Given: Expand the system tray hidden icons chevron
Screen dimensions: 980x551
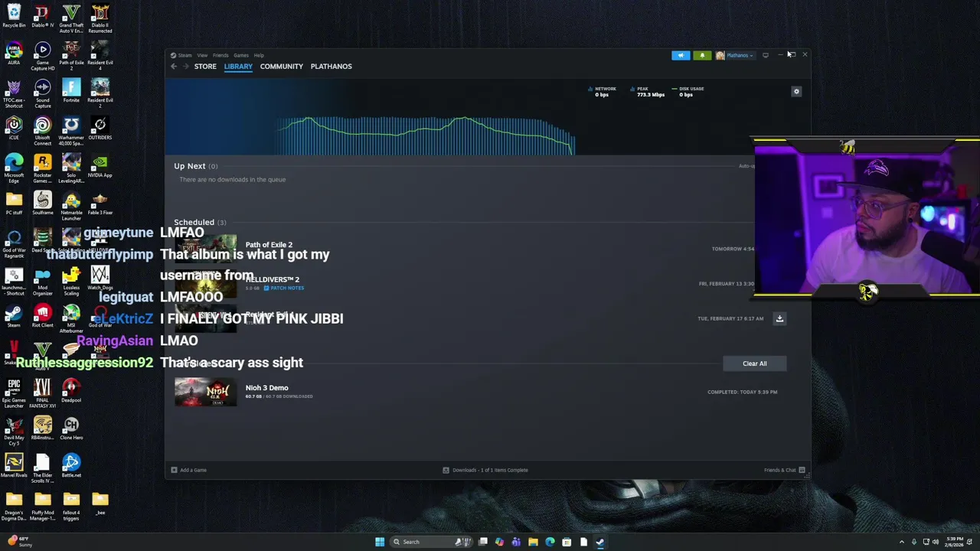Looking at the screenshot, I should click(901, 542).
